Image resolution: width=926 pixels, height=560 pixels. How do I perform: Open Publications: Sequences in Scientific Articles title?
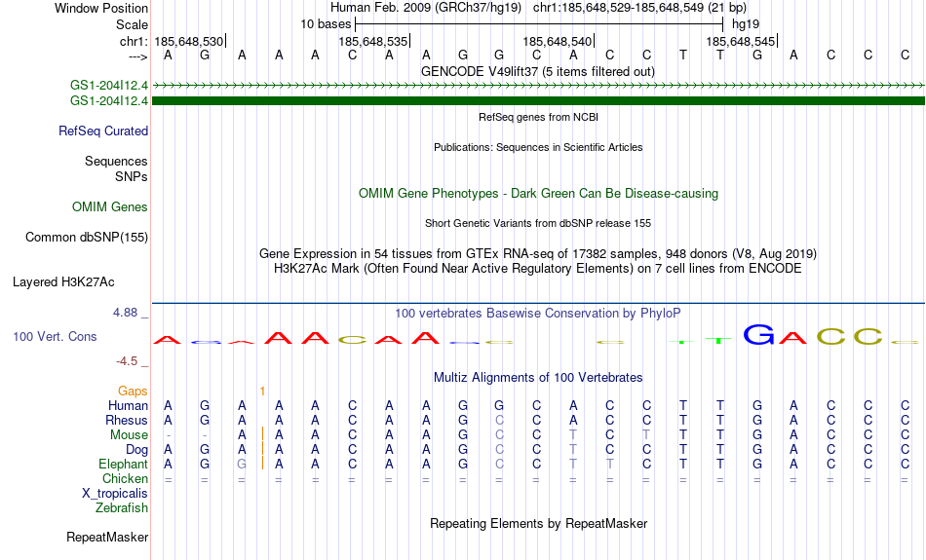538,147
